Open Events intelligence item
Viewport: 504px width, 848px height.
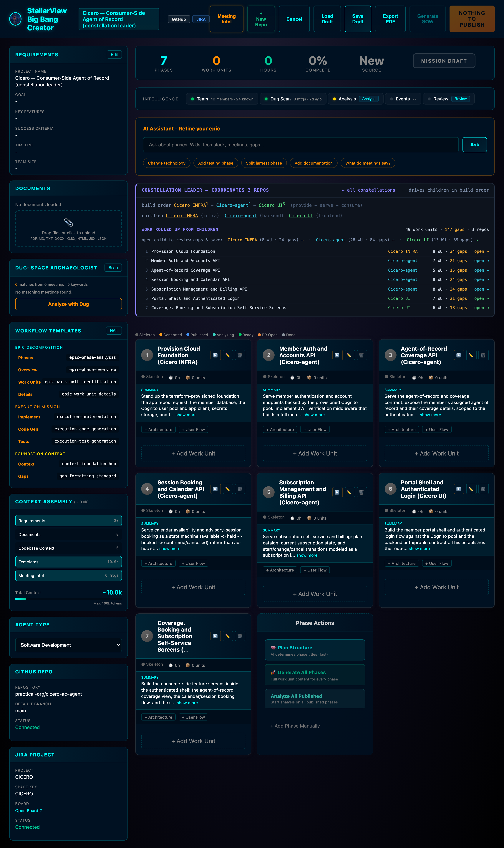click(403, 99)
